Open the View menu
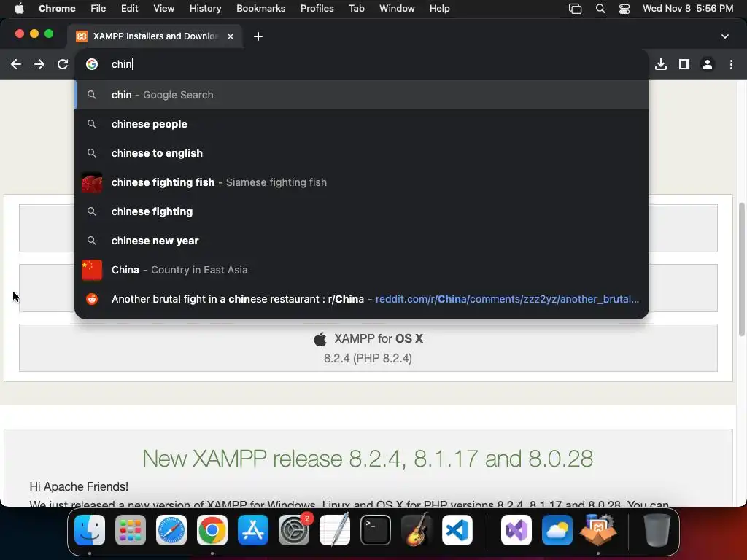This screenshot has height=560, width=747. click(x=164, y=9)
